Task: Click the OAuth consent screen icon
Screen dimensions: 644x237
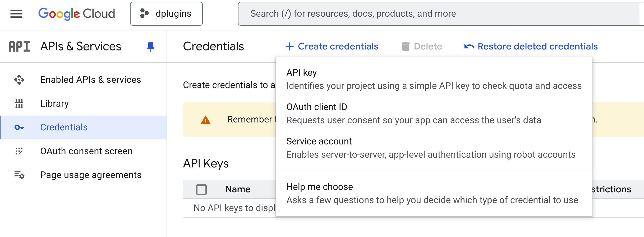Action: point(19,151)
